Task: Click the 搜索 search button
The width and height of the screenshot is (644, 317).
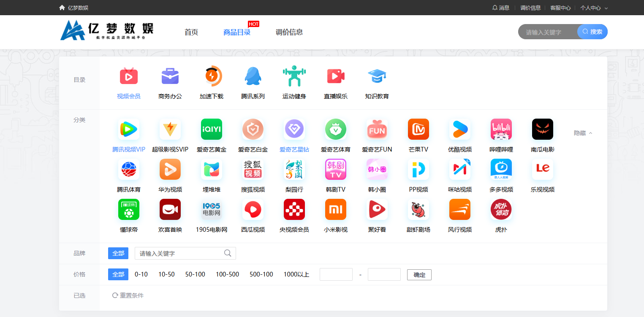Action: pos(592,32)
